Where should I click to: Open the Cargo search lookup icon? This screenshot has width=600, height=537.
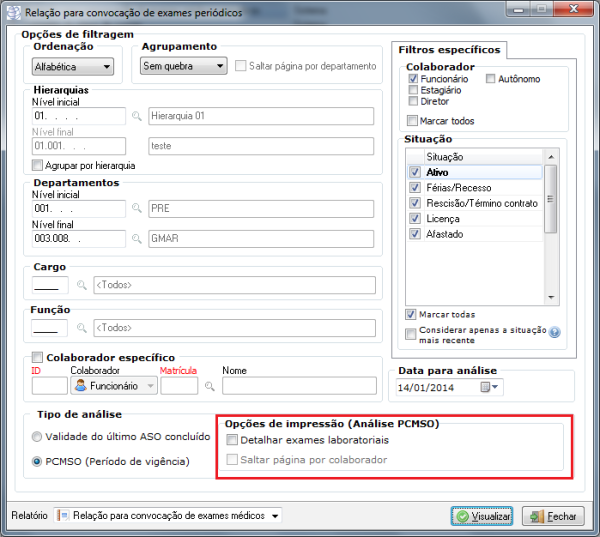pyautogui.click(x=82, y=285)
